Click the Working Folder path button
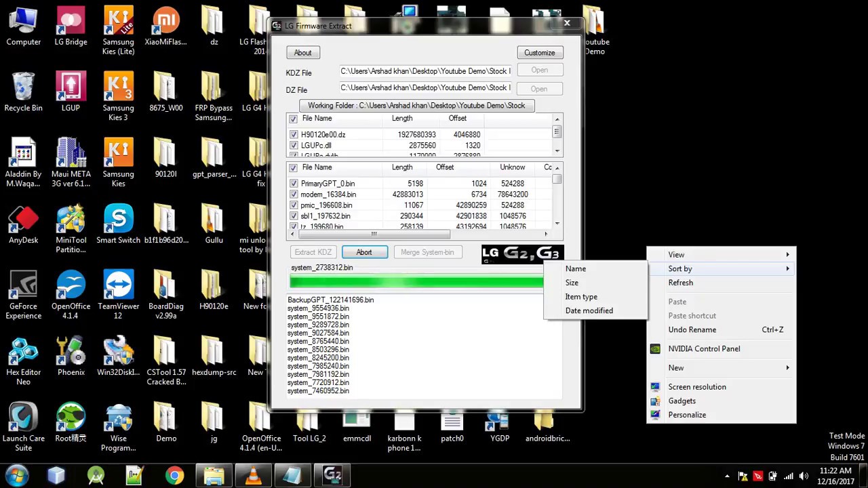 [416, 106]
